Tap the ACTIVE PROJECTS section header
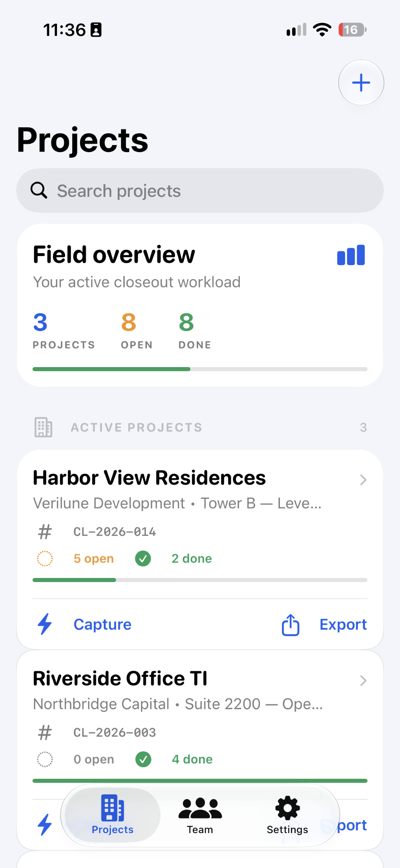The width and height of the screenshot is (400, 868). [137, 427]
